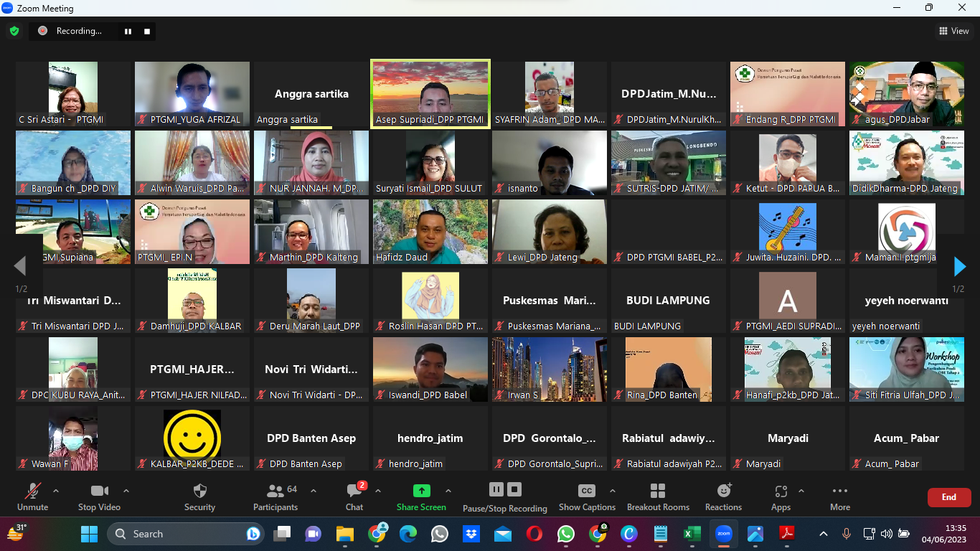Click the "isnanto" name label
The width and height of the screenshot is (980, 551).
tap(521, 189)
